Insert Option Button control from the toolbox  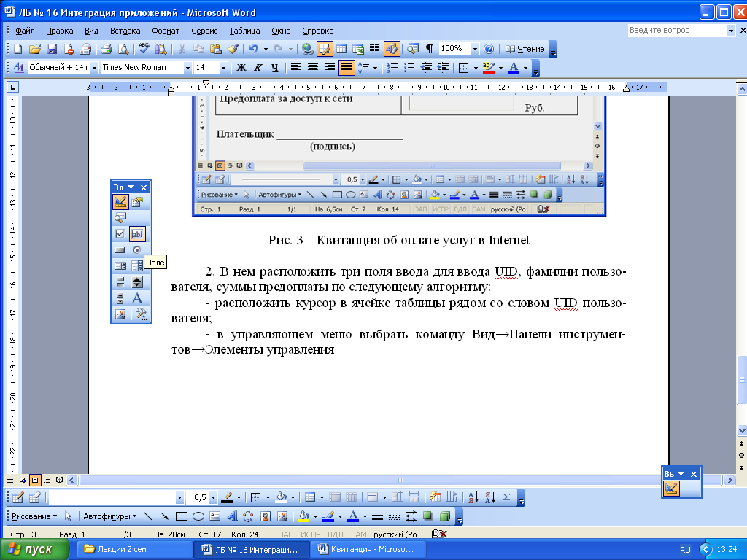[x=137, y=250]
